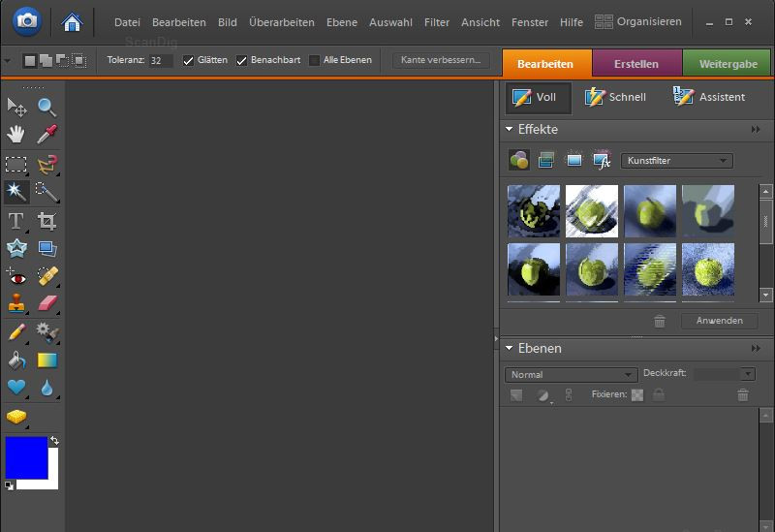Choose the Sponge tool
Image resolution: width=775 pixels, height=532 pixels.
[x=16, y=417]
